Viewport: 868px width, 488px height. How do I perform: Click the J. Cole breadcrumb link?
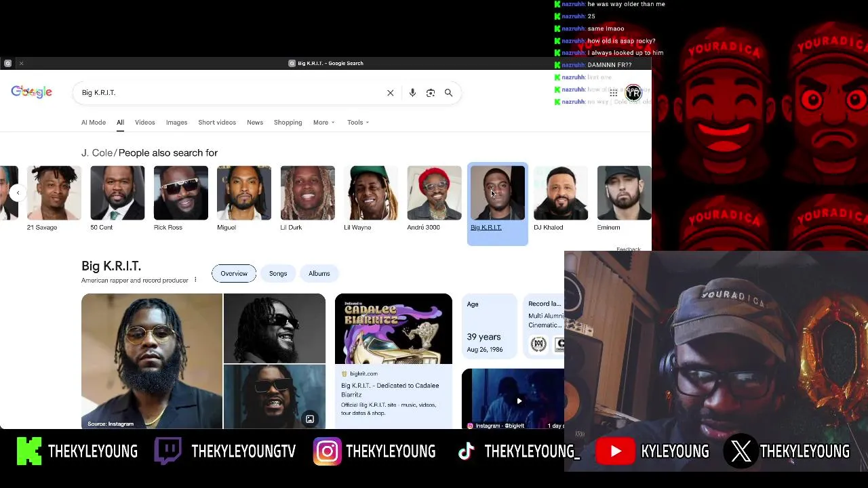pos(97,153)
